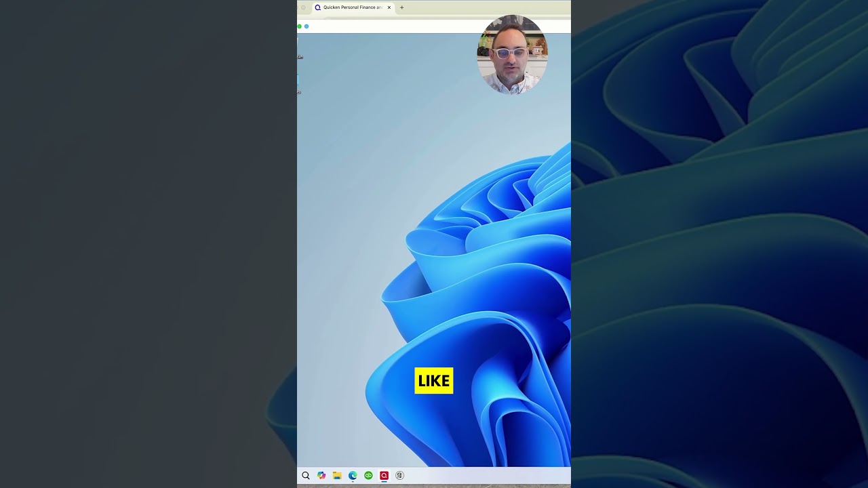Viewport: 868px width, 488px height.
Task: Close the Quicken Personal Finance tab
Action: pyautogui.click(x=389, y=7)
